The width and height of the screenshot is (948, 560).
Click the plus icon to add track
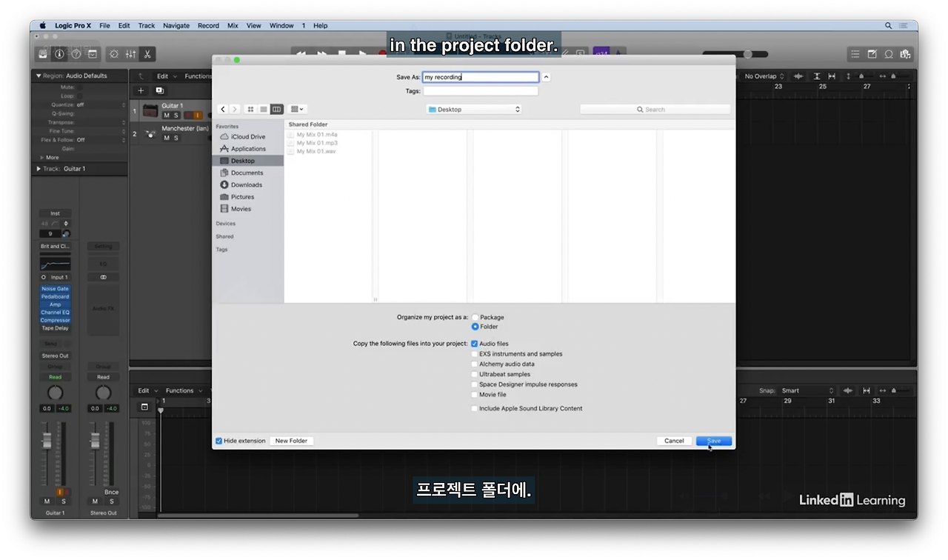click(x=141, y=90)
